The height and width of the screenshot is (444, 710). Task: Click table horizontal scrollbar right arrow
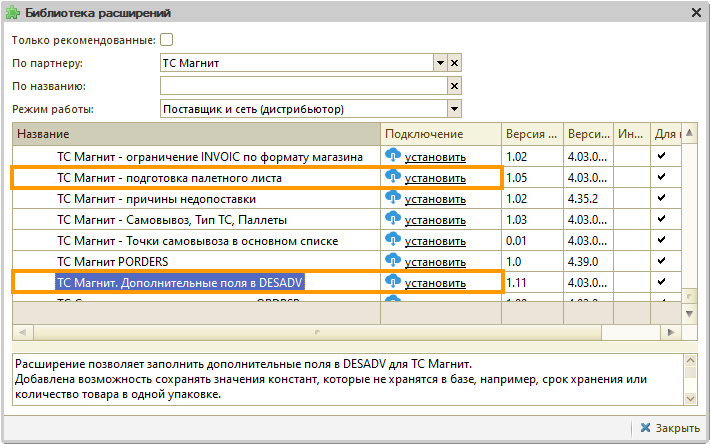click(x=671, y=333)
